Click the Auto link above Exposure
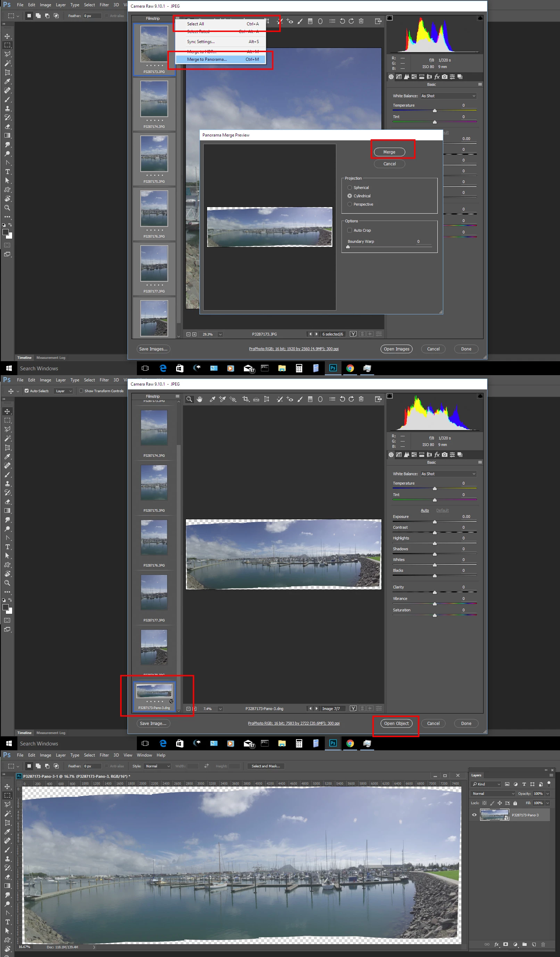The height and width of the screenshot is (957, 560). [x=425, y=510]
